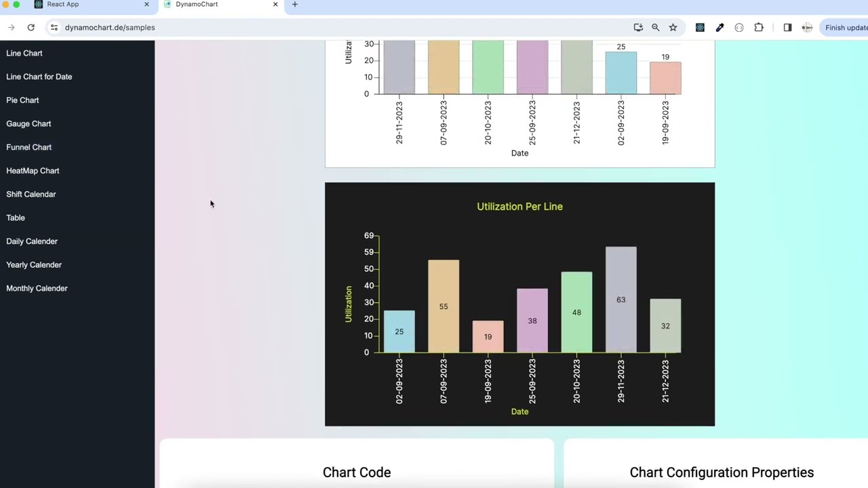Select HeatMap Chart in the sidebar
Viewport: 868px width, 488px height.
[x=33, y=171]
